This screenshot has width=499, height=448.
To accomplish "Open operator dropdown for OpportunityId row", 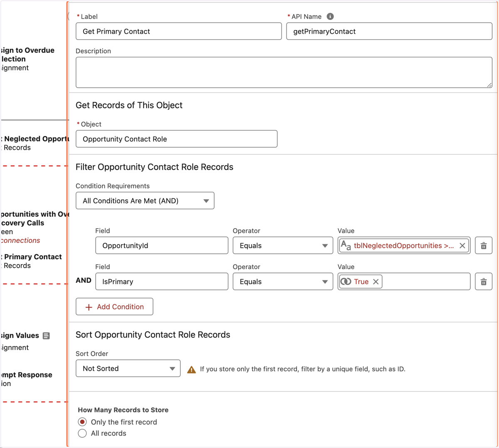I will (283, 245).
